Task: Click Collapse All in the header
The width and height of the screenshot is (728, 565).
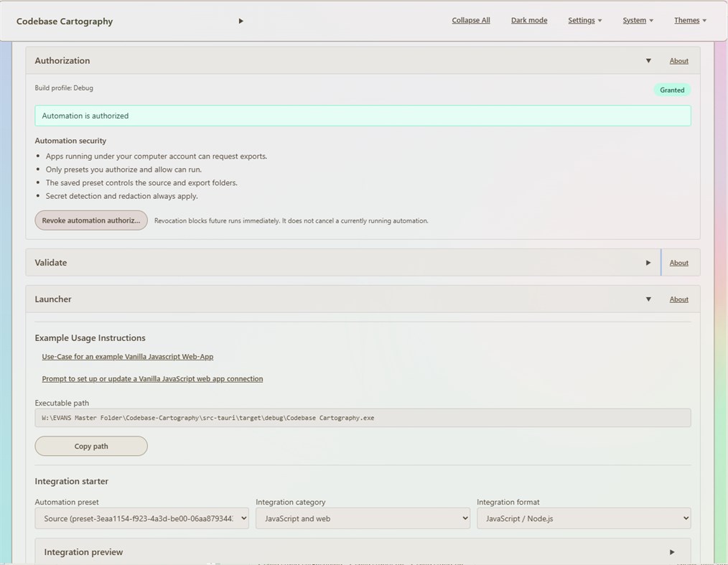Action: pyautogui.click(x=471, y=20)
